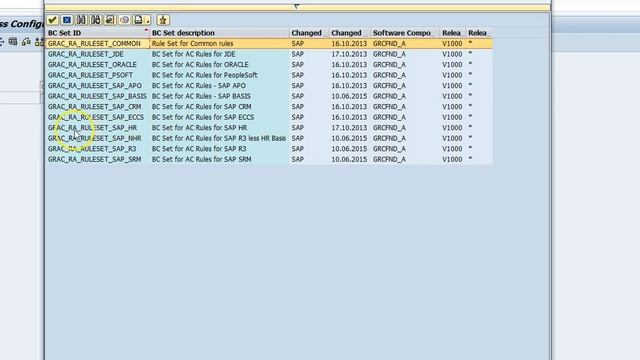Select GRAC_RA_RULESET_SAP_APO entry
The height and width of the screenshot is (360, 640).
[x=95, y=86]
